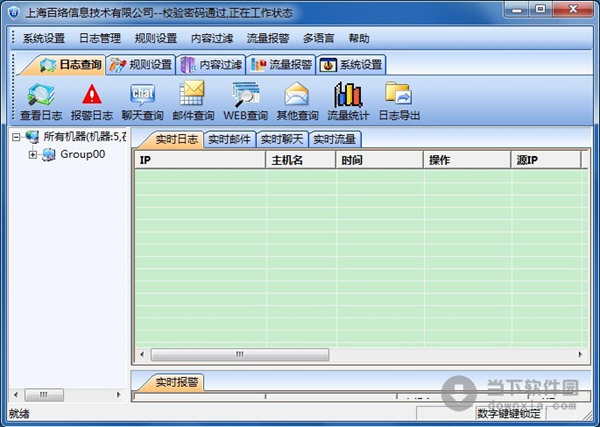Viewport: 600px width, 427px height.
Task: Open the 邮件查询 mail query tool
Action: pyautogui.click(x=193, y=101)
